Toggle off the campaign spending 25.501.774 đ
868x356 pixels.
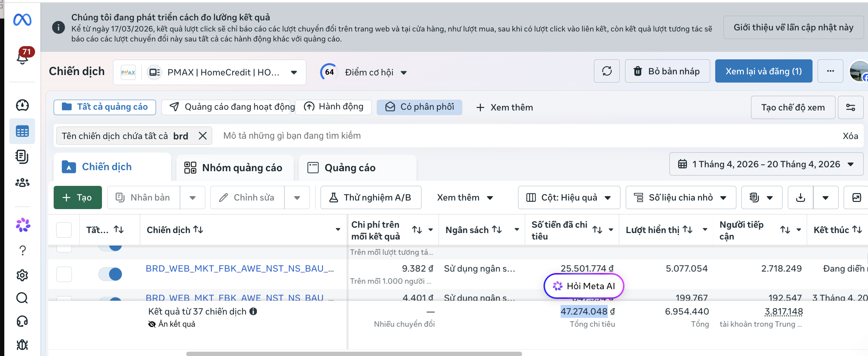click(x=110, y=274)
